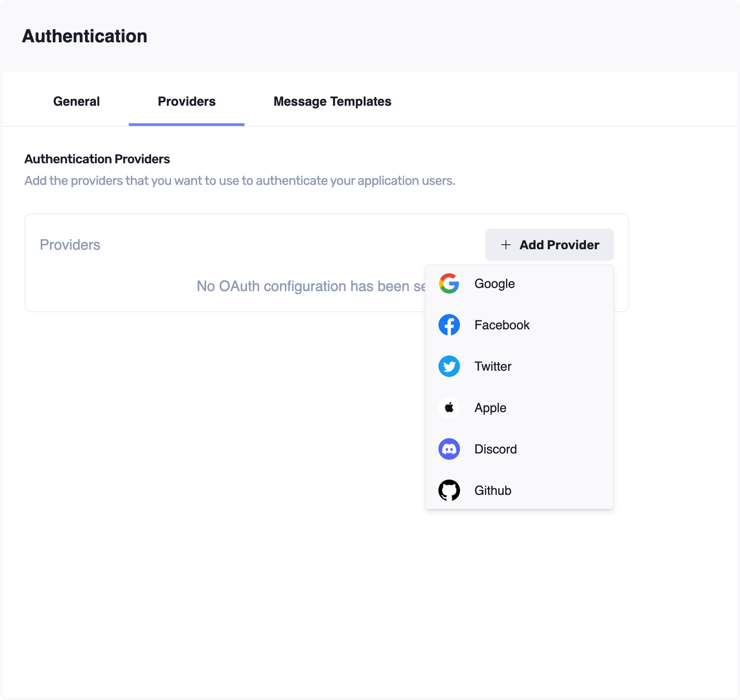Pick the Github text menu entry
This screenshot has height=700, width=740.
point(493,491)
